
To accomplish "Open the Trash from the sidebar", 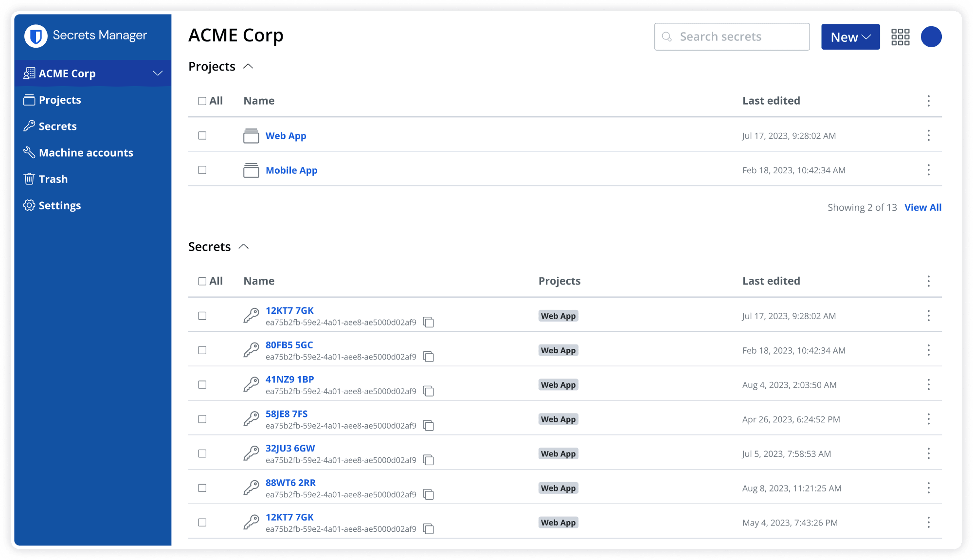I will tap(53, 179).
